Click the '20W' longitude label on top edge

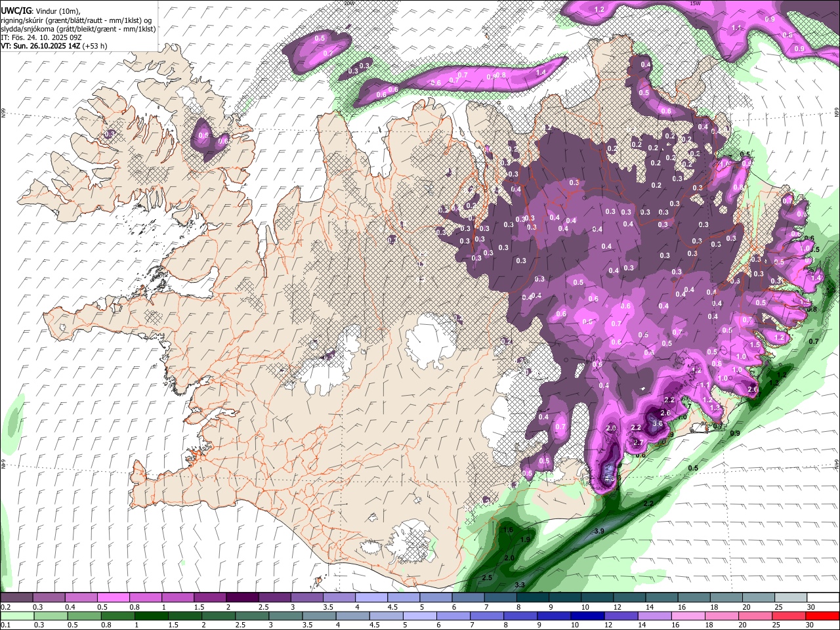click(348, 3)
